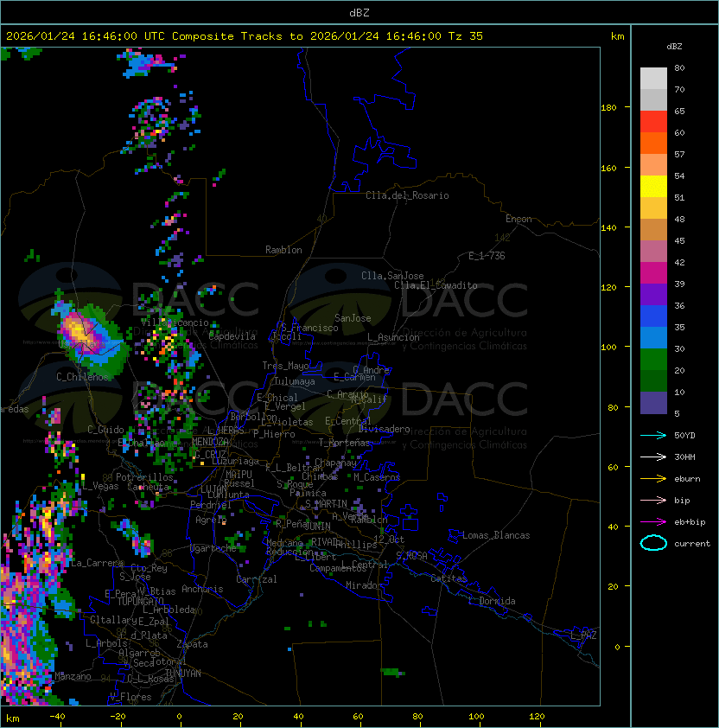719x728 pixels.
Task: Pick the red 65 dBZ color swatch
Action: (x=653, y=121)
